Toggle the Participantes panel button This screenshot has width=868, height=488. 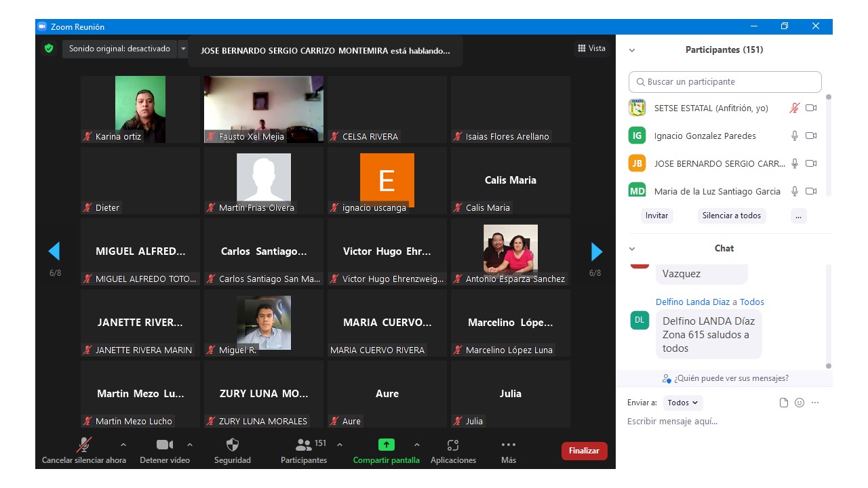click(304, 451)
